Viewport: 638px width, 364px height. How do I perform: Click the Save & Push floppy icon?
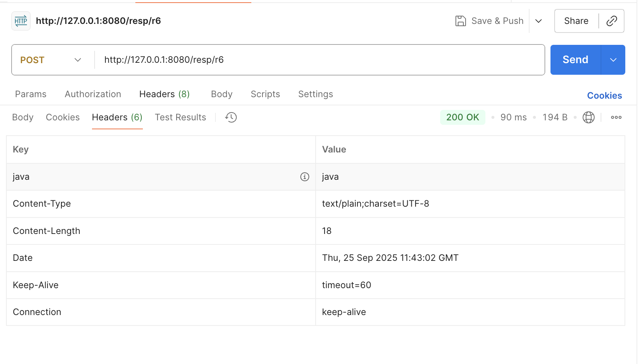460,21
